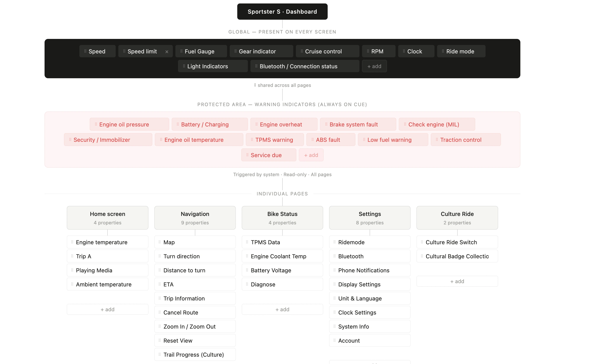
Task: Open the Culture Ride page card
Action: (x=457, y=218)
